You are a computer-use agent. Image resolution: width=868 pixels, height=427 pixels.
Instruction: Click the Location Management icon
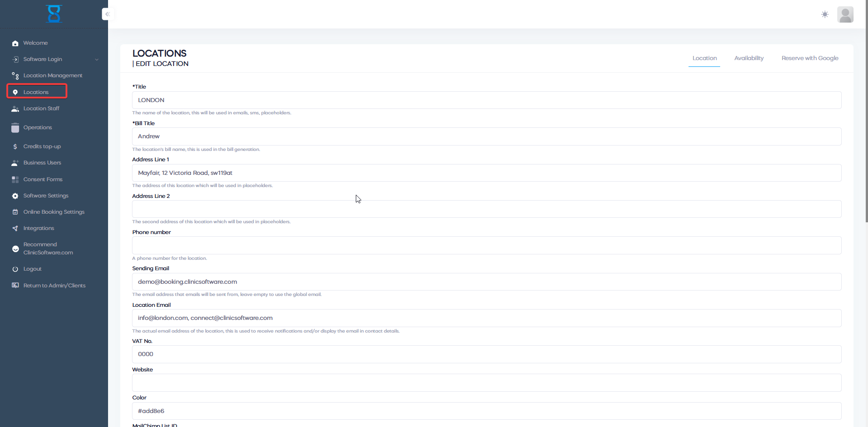15,76
